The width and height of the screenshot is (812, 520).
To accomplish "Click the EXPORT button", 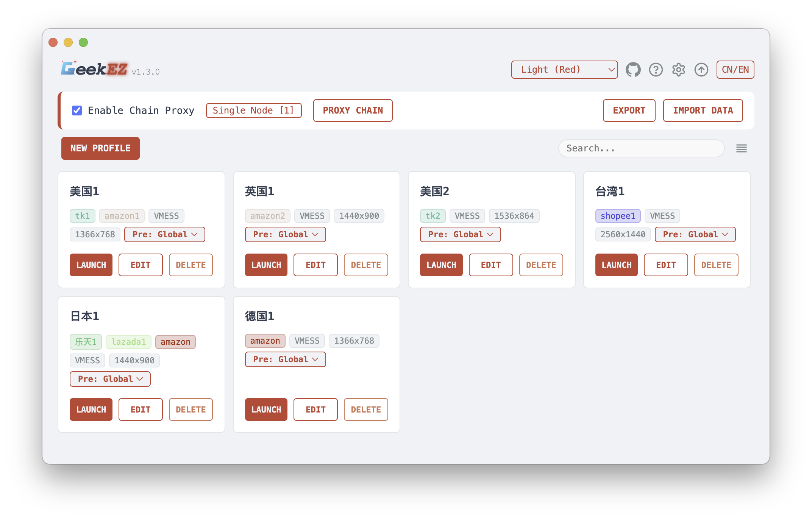I will [x=629, y=111].
